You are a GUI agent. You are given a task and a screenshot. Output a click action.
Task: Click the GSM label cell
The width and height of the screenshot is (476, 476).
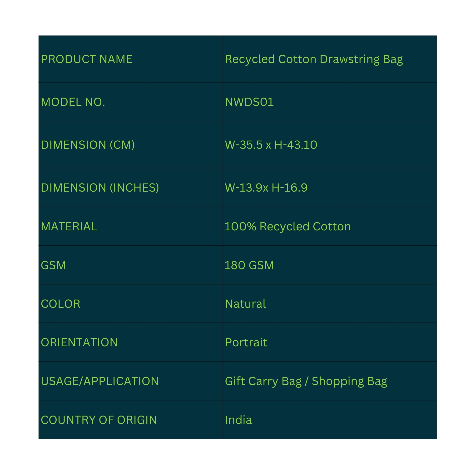point(54,265)
